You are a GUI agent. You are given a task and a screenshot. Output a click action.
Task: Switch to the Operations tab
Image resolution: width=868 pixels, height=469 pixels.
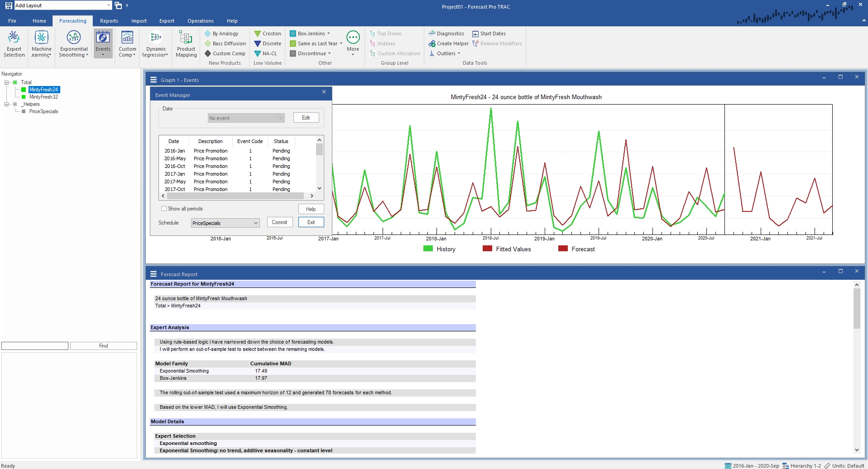(x=201, y=21)
